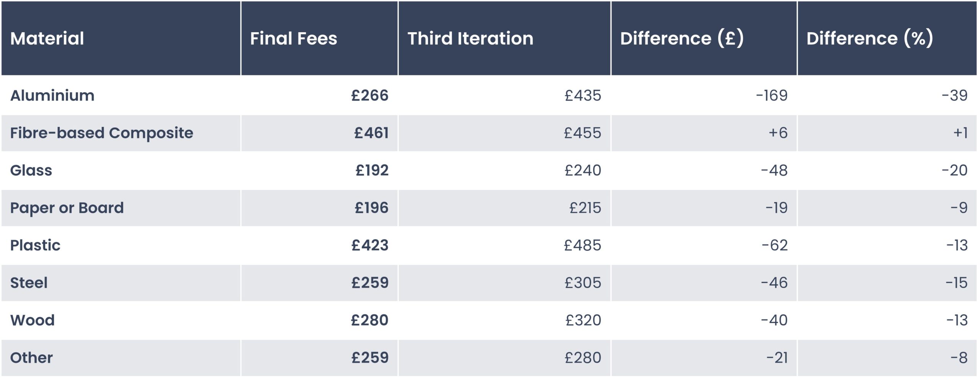
Task: Click the Steel row label
Action: (29, 283)
